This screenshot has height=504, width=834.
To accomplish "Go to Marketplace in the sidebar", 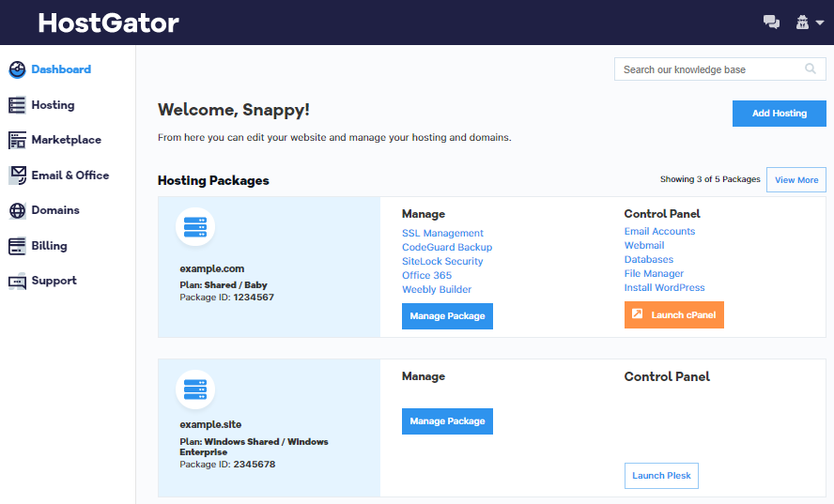I will 66,140.
